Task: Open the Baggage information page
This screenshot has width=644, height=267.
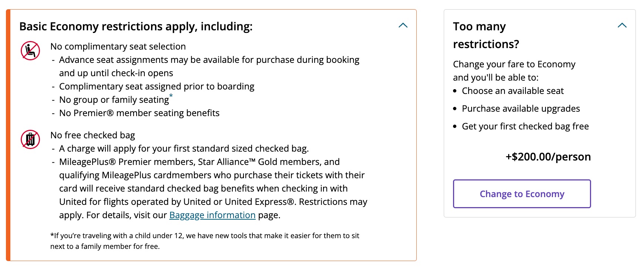Action: click(212, 215)
